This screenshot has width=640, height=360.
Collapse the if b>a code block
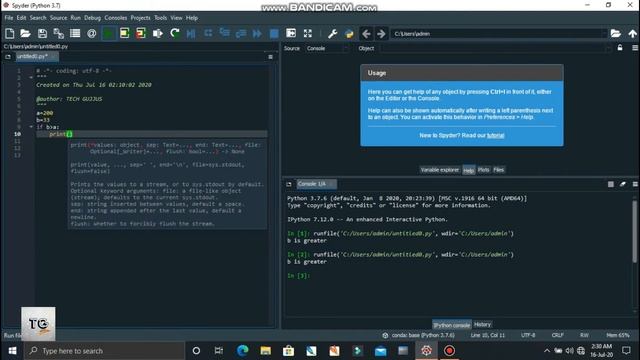(x=31, y=127)
